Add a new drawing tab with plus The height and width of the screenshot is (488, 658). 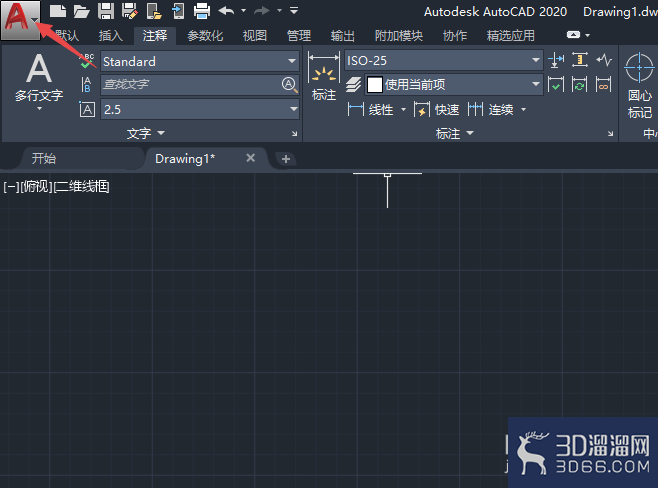(x=286, y=159)
